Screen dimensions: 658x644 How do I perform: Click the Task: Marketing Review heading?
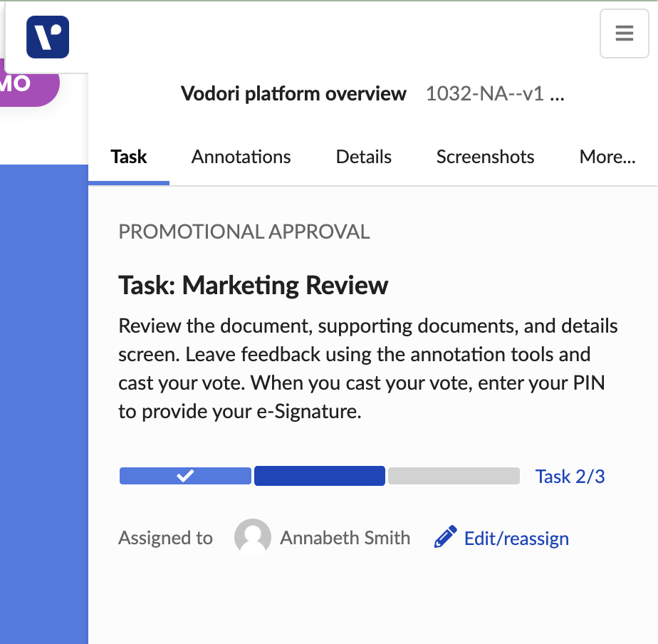point(253,286)
